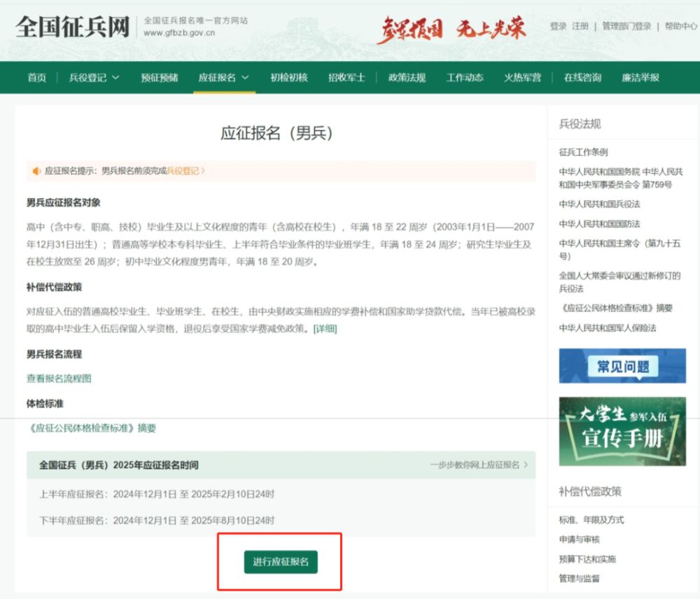This screenshot has height=599, width=700.
Task: Open 帮助中心 link in header
Action: pyautogui.click(x=681, y=27)
